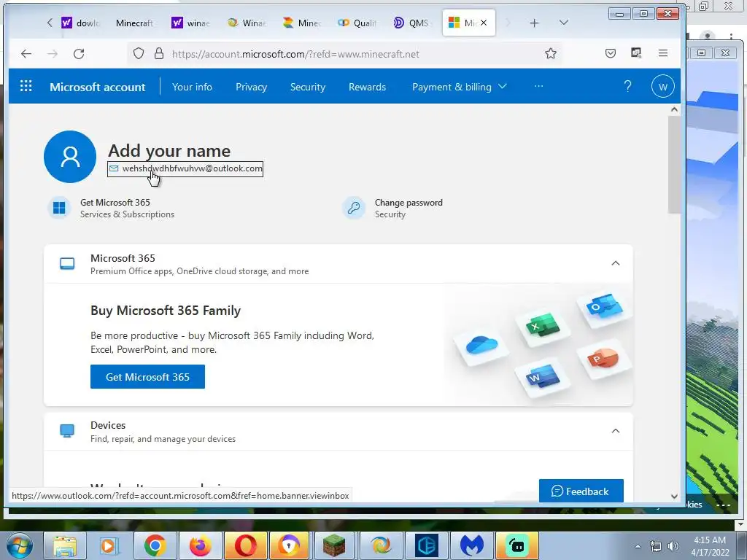Click the Microsoft 365 card laptop icon

click(x=67, y=264)
